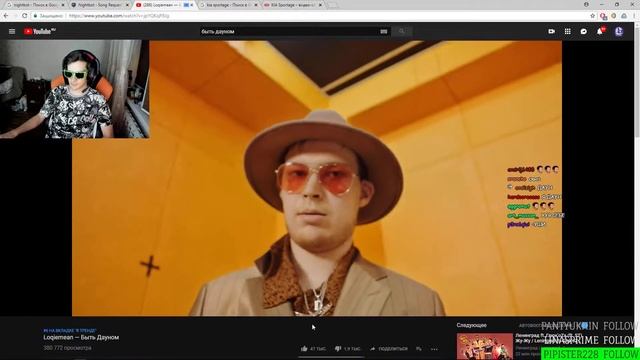Viewport: 640px width, 360px height.
Task: Close the Loqiemean YouTube tab
Action: click(x=192, y=5)
